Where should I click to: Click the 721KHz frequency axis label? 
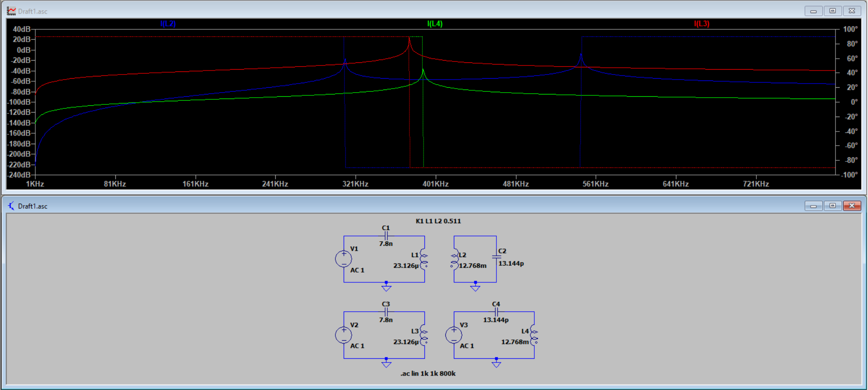[756, 184]
